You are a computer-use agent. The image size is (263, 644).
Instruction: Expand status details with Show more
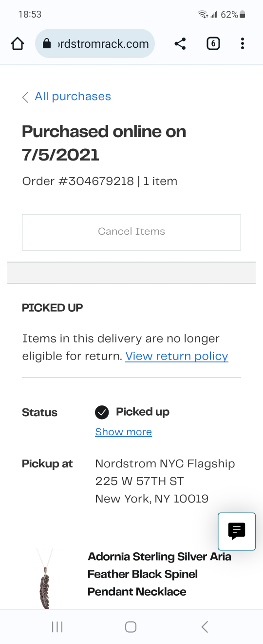click(x=123, y=432)
